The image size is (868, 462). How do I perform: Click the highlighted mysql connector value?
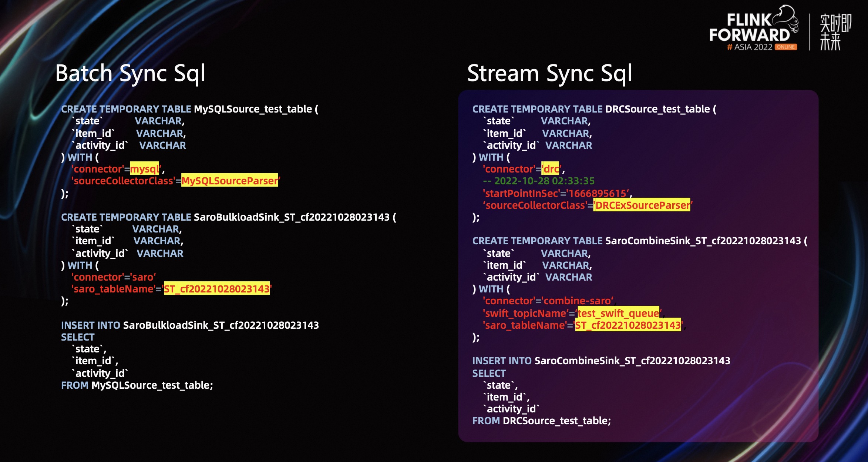pyautogui.click(x=144, y=169)
